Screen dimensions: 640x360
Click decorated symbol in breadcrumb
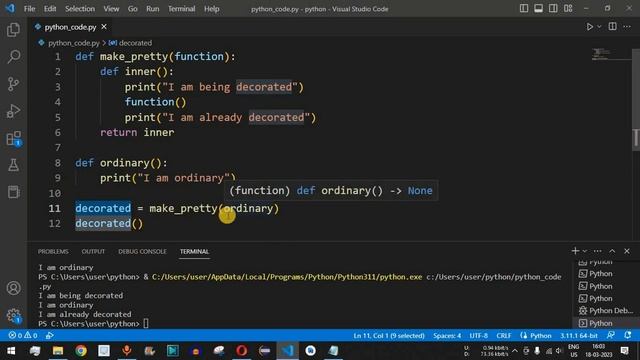pyautogui.click(x=135, y=43)
